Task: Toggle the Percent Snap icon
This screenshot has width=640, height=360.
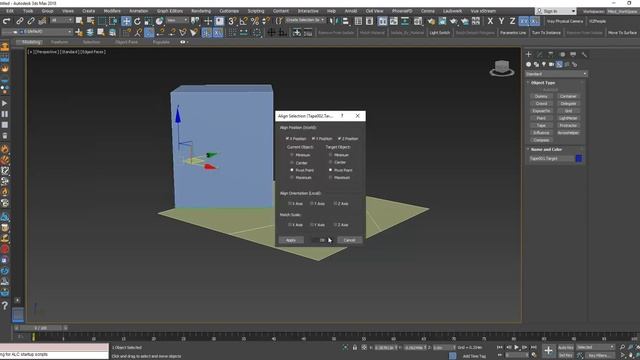Action: coord(255,21)
